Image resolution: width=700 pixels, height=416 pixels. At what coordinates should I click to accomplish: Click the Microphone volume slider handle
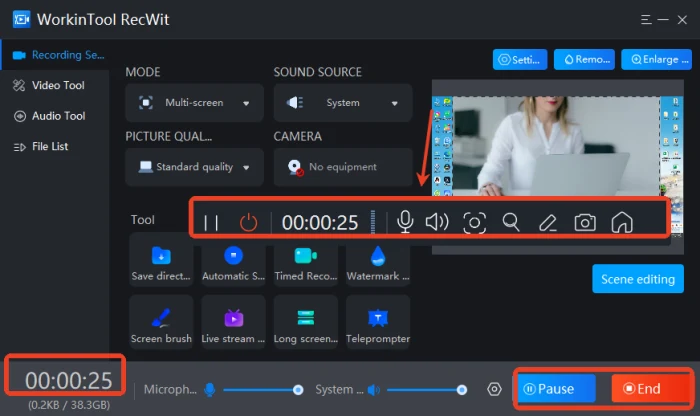[x=298, y=390]
